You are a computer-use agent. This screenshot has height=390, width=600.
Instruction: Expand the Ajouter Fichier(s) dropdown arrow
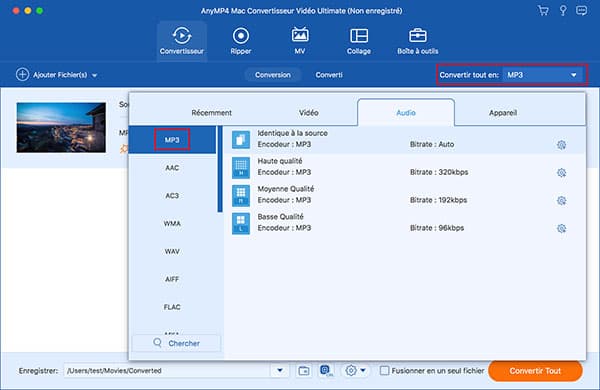tap(95, 75)
